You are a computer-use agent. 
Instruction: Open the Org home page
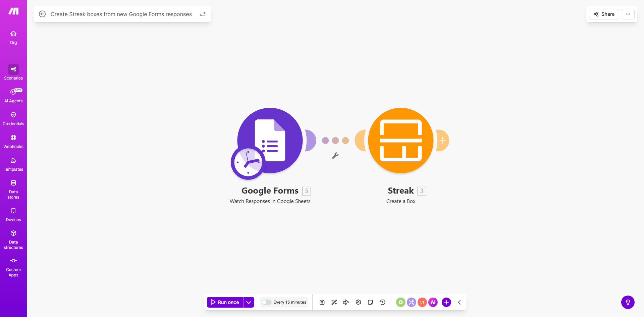pos(13,38)
